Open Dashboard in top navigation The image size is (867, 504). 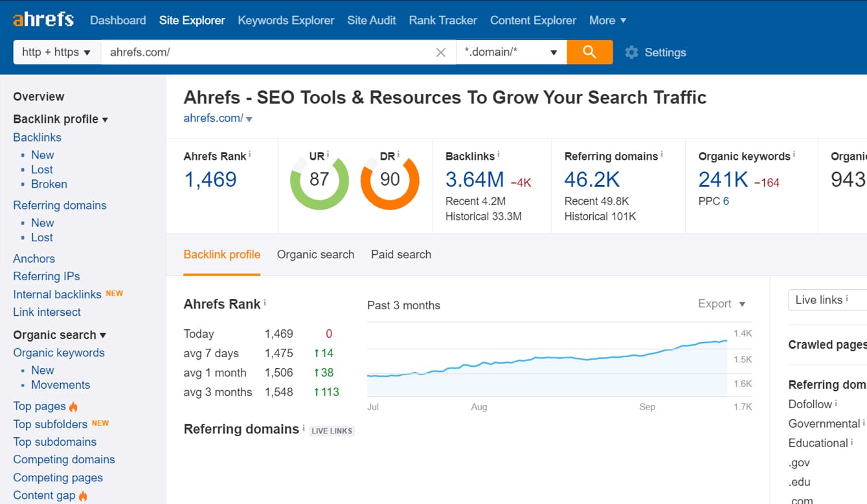pos(118,20)
